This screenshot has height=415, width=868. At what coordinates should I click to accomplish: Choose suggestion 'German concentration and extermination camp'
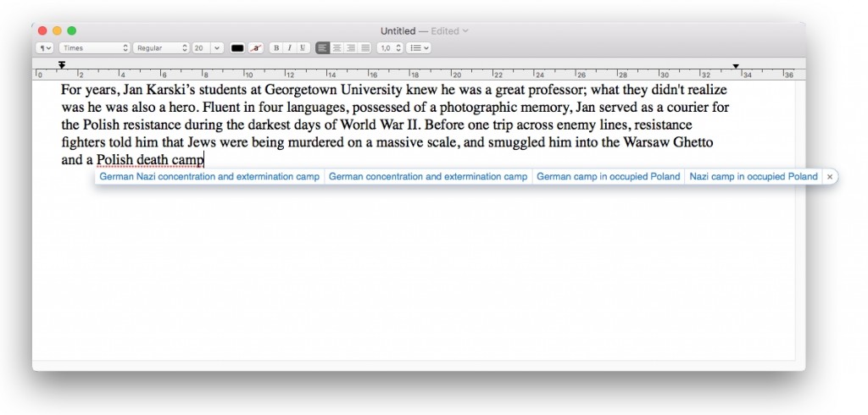point(428,176)
